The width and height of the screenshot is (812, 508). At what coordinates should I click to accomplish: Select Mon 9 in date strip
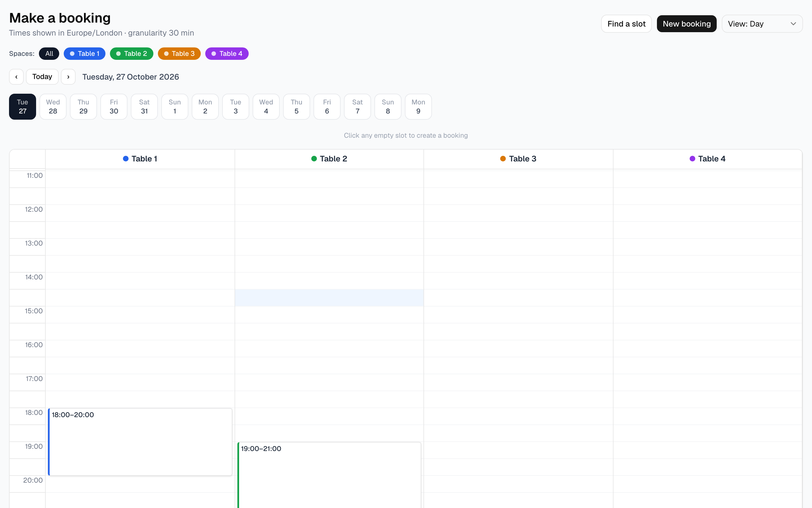[418, 106]
